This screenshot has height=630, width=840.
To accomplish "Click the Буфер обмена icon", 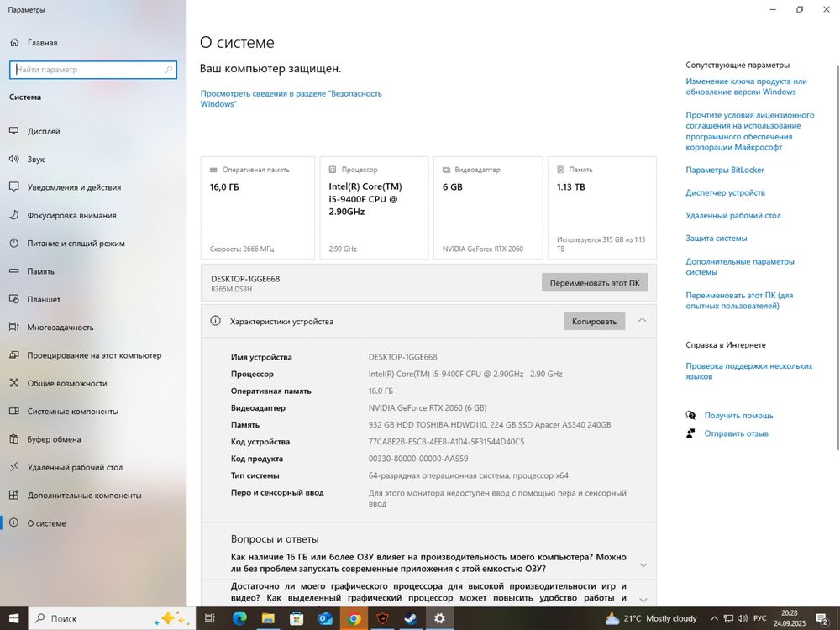I will pos(14,439).
